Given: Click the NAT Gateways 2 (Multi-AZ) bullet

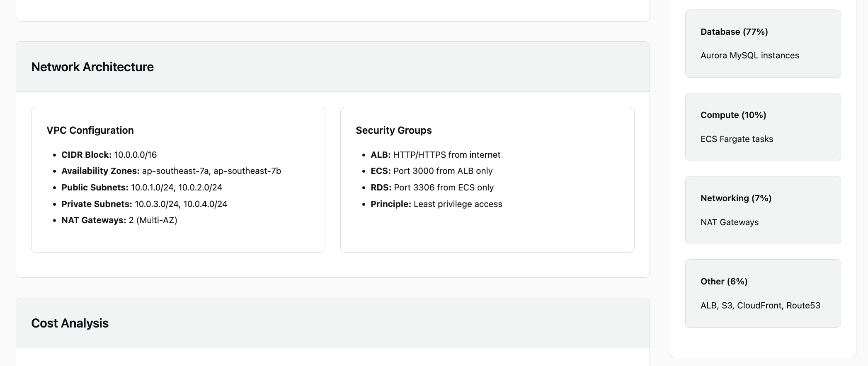Looking at the screenshot, I should (x=119, y=220).
